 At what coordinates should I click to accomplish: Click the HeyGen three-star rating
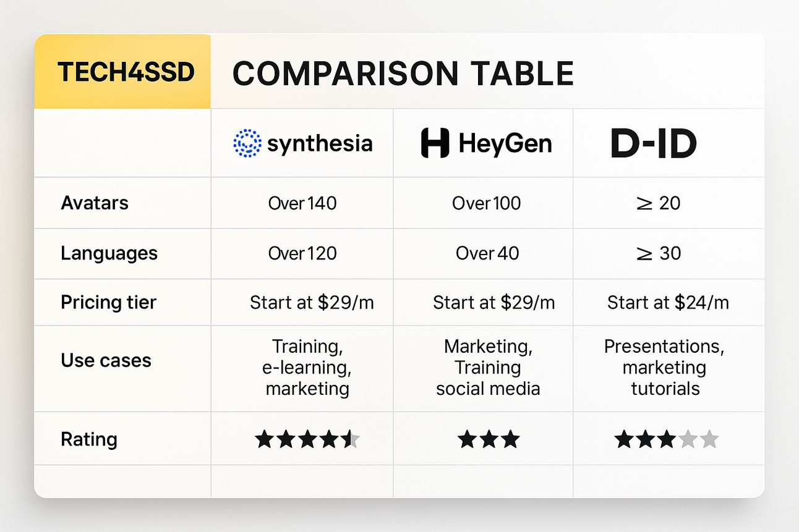coord(489,440)
